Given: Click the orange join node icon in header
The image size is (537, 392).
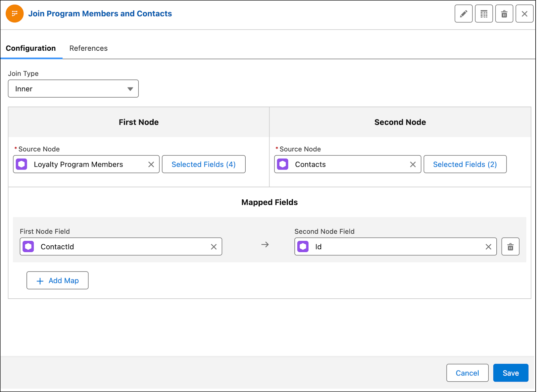Looking at the screenshot, I should pyautogui.click(x=14, y=13).
